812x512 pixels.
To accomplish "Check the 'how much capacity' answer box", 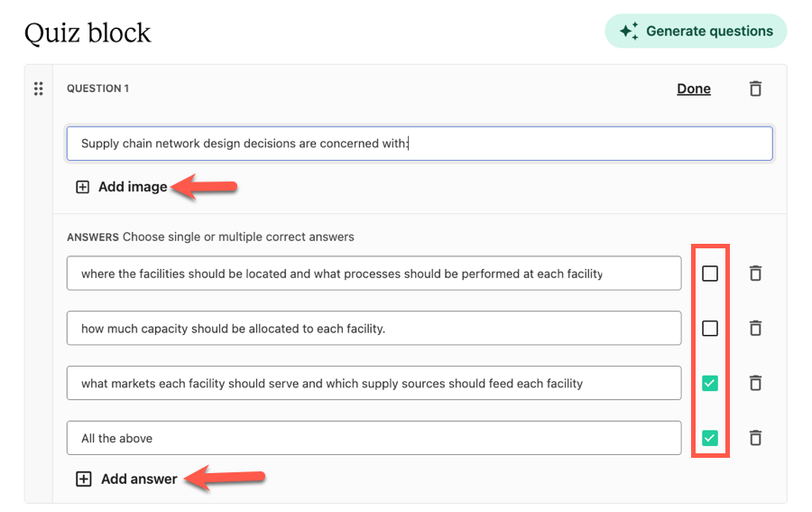I will (x=710, y=328).
